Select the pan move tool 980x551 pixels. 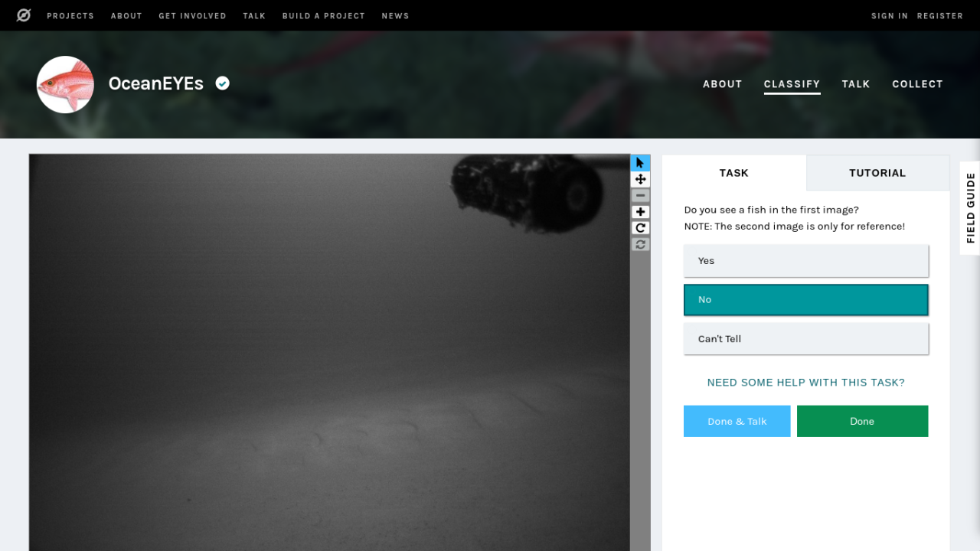pos(641,179)
